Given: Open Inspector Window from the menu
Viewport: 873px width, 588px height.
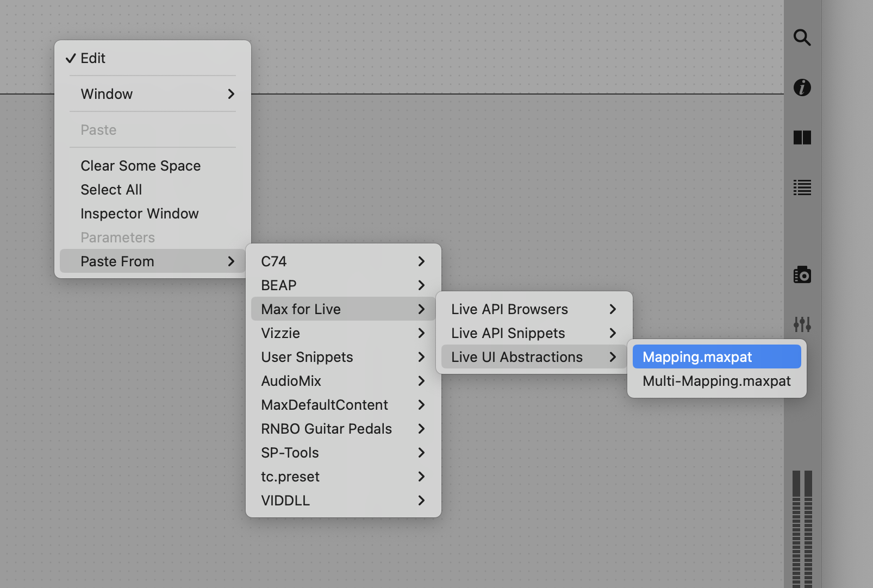Looking at the screenshot, I should pyautogui.click(x=153, y=214).
